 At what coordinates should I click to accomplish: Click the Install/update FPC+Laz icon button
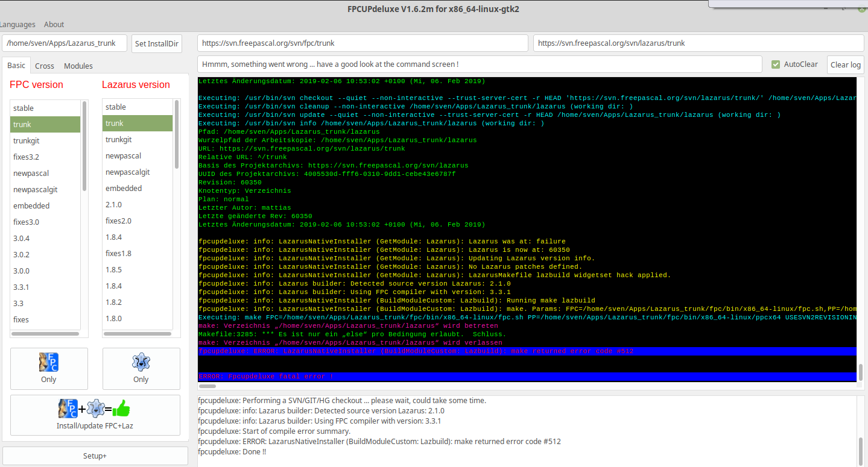coord(95,415)
